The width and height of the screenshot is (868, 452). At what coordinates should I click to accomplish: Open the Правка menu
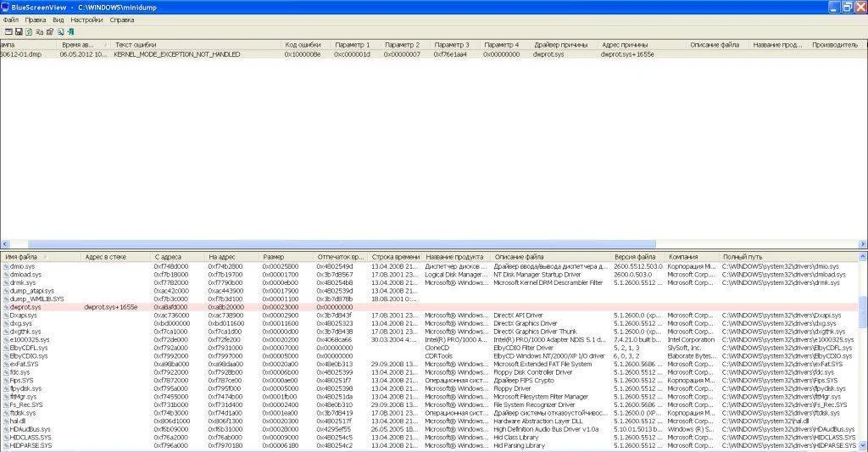pos(36,20)
